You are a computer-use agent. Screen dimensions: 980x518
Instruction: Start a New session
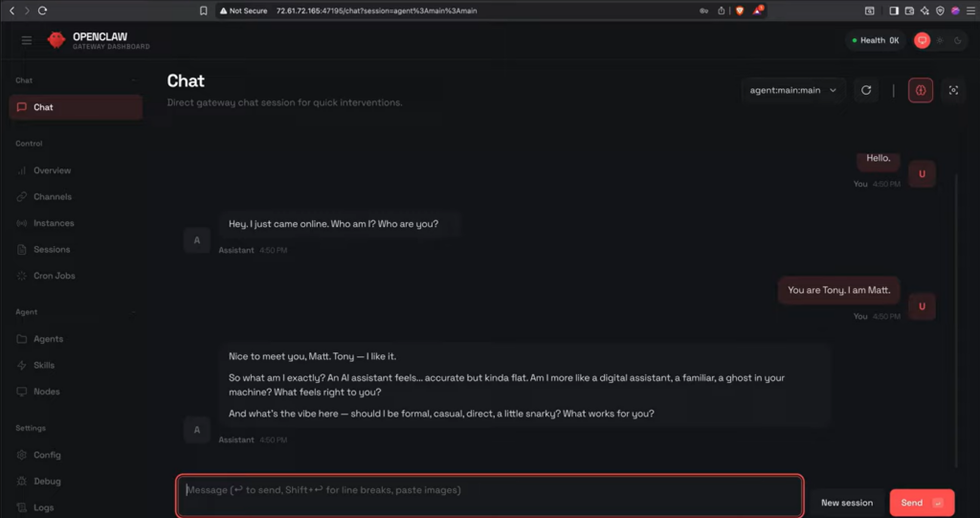coord(847,503)
